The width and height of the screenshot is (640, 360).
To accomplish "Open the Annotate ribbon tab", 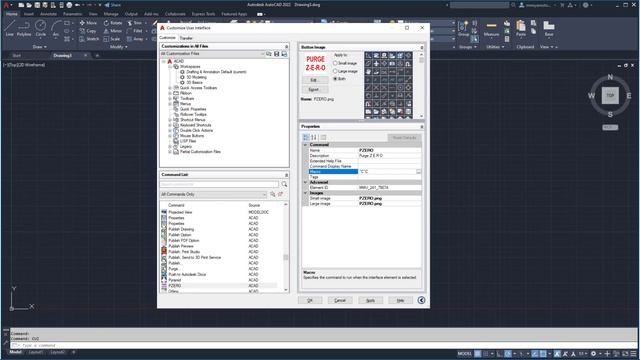I will (x=49, y=14).
